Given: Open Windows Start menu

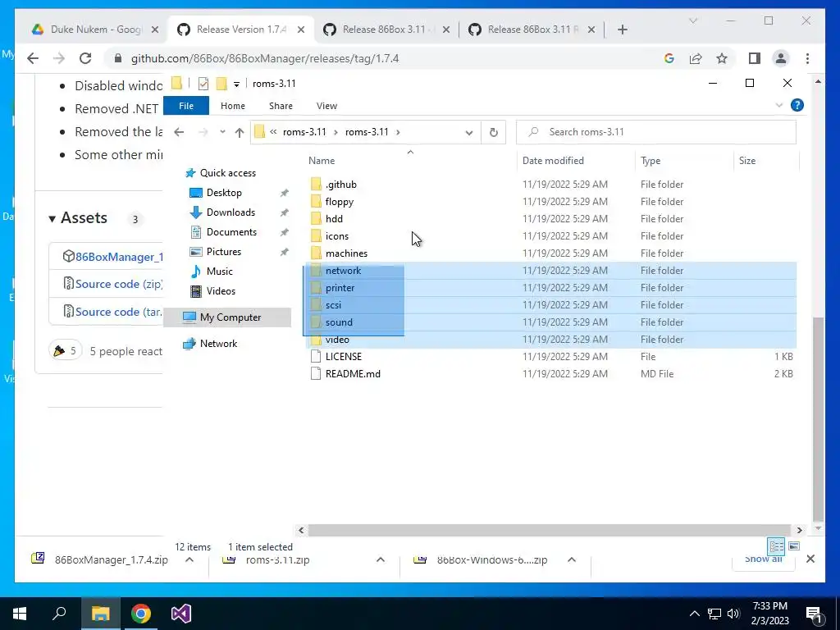Looking at the screenshot, I should [x=20, y=614].
